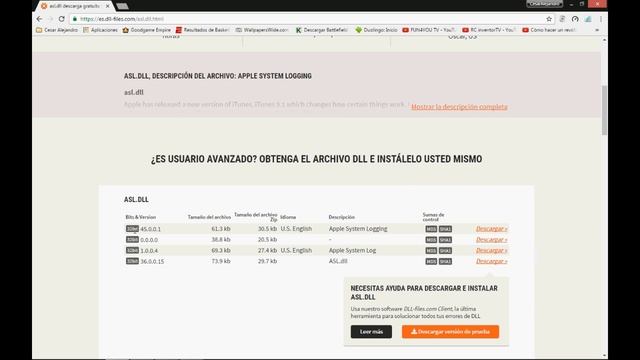This screenshot has width=640, height=360.
Task: Click the 32bit badge next to 0.0.0.0
Action: pos(132,240)
